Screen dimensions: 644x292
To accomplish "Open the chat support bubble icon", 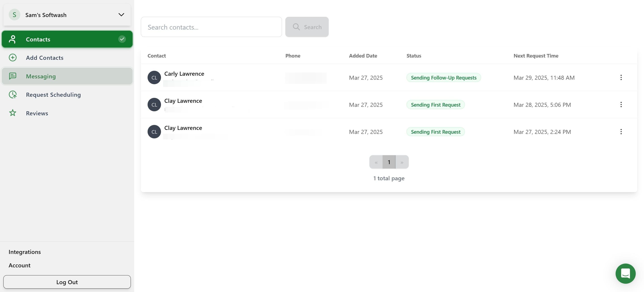I will (x=625, y=273).
